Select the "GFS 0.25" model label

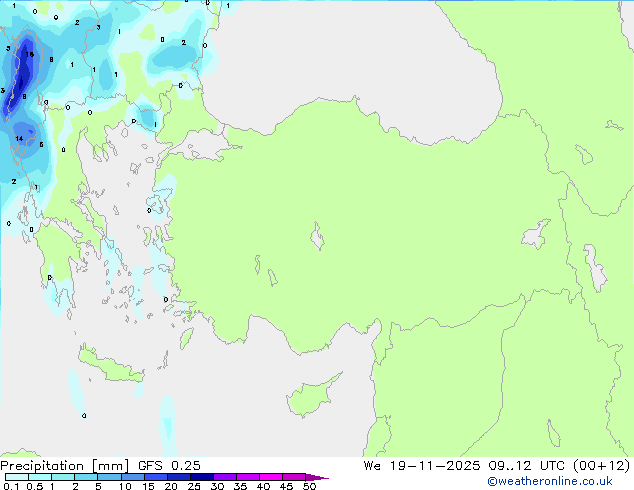(169, 466)
